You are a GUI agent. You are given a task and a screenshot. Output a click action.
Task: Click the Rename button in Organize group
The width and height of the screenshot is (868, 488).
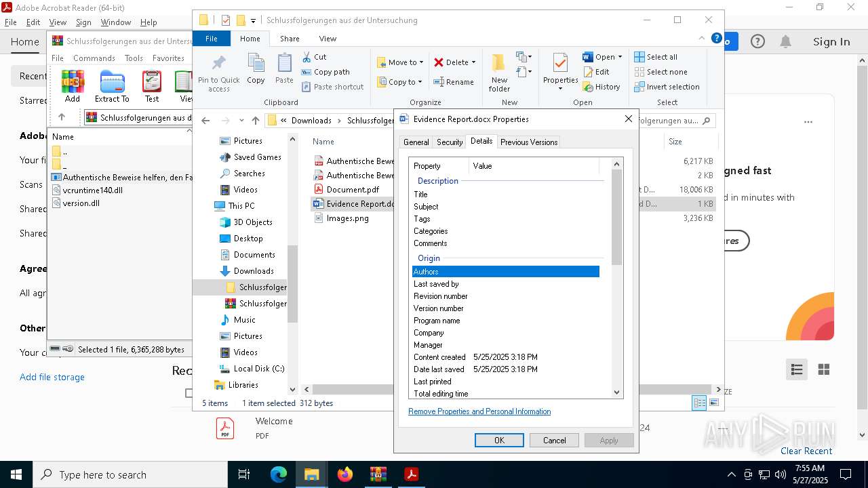[453, 82]
